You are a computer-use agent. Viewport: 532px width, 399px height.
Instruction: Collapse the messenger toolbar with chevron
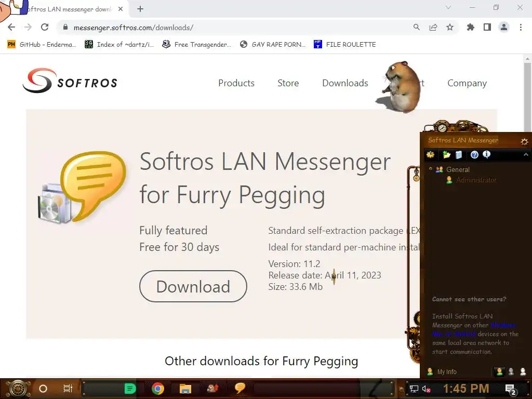(x=526, y=155)
